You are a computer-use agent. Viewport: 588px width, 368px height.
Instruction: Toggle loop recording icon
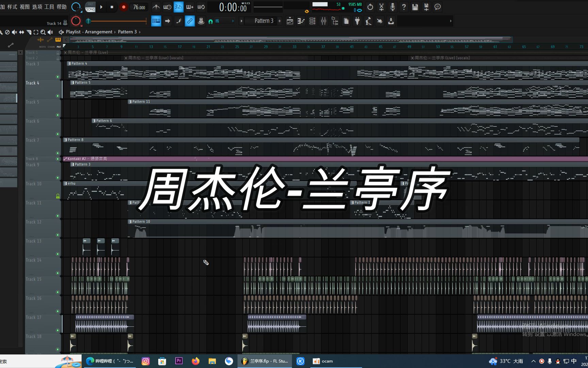(201, 7)
